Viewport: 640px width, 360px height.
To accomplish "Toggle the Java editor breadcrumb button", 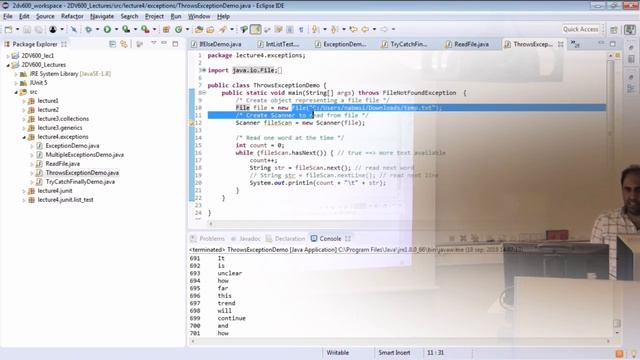I will (244, 29).
